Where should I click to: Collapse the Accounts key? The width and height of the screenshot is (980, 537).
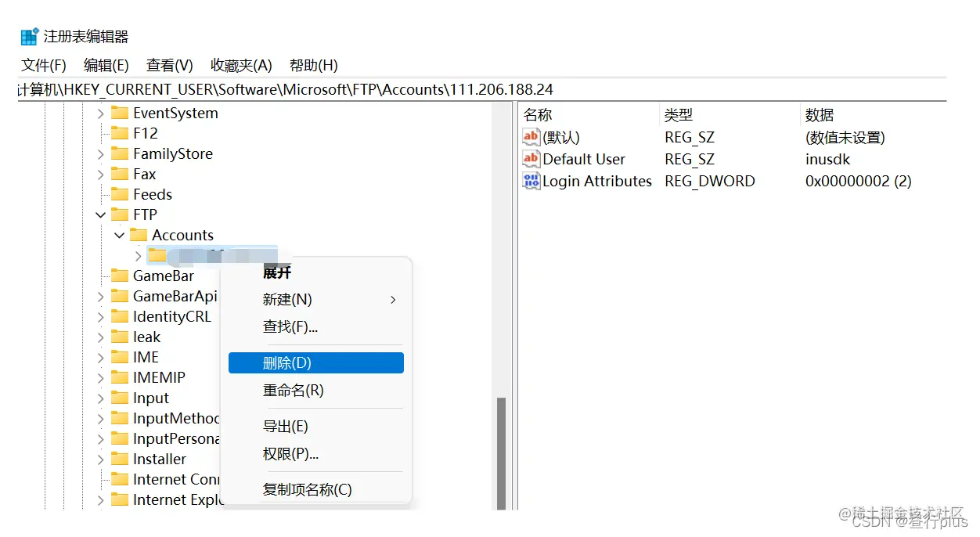[119, 235]
